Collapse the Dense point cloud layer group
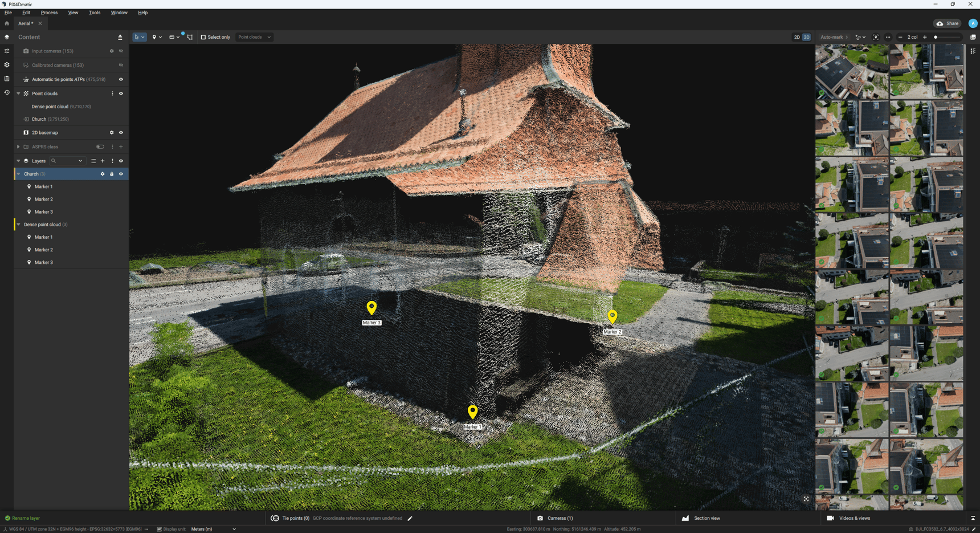The height and width of the screenshot is (533, 980). 18,225
